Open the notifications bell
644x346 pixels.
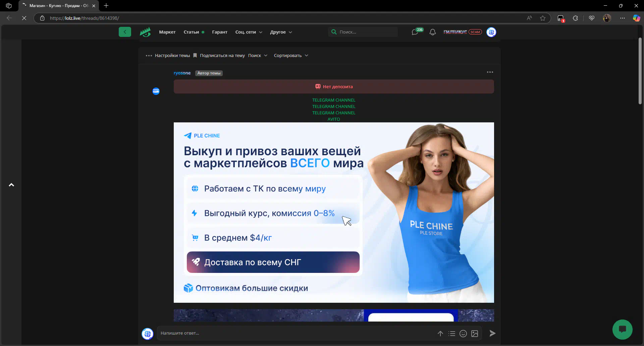point(433,32)
